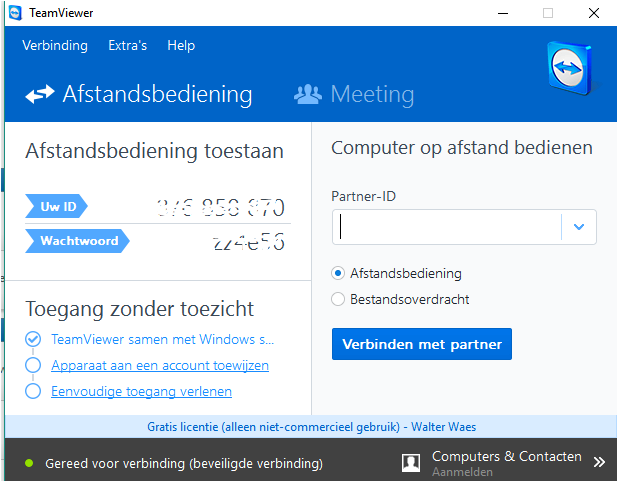Open the Help menu

click(181, 45)
